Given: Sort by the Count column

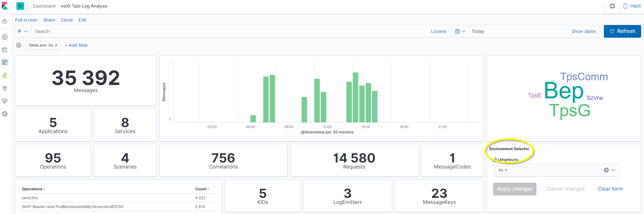Looking at the screenshot, I should pos(202,189).
